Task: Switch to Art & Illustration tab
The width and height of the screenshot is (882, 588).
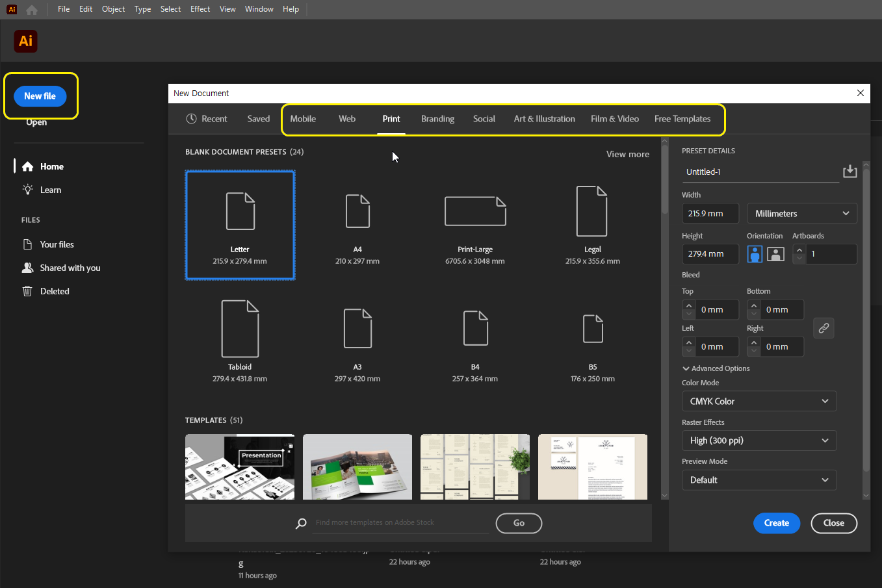Action: tap(545, 119)
